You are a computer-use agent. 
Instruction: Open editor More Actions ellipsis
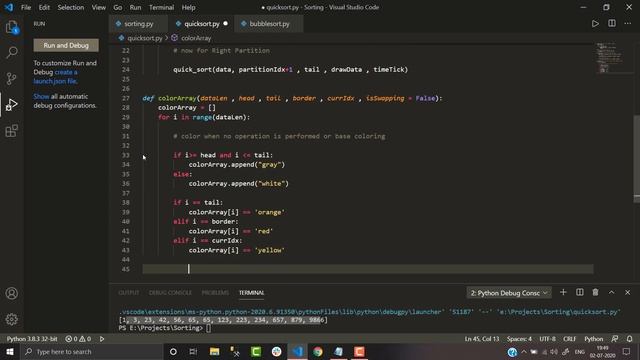[627, 24]
